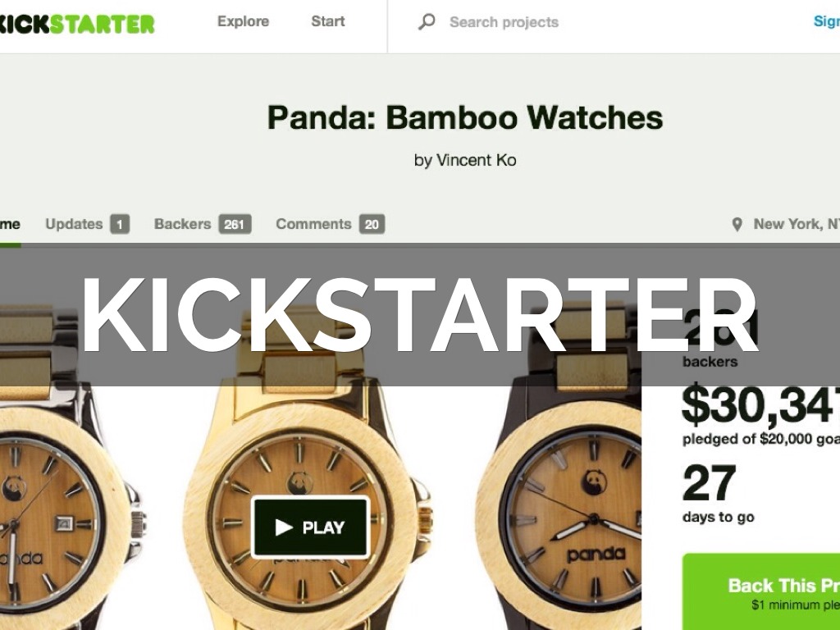Open the Explore menu

click(243, 21)
